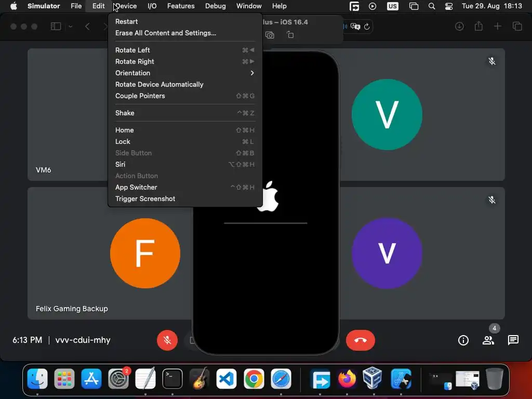532x399 pixels.
Task: Select Lock from the Device menu
Action: pos(185,141)
